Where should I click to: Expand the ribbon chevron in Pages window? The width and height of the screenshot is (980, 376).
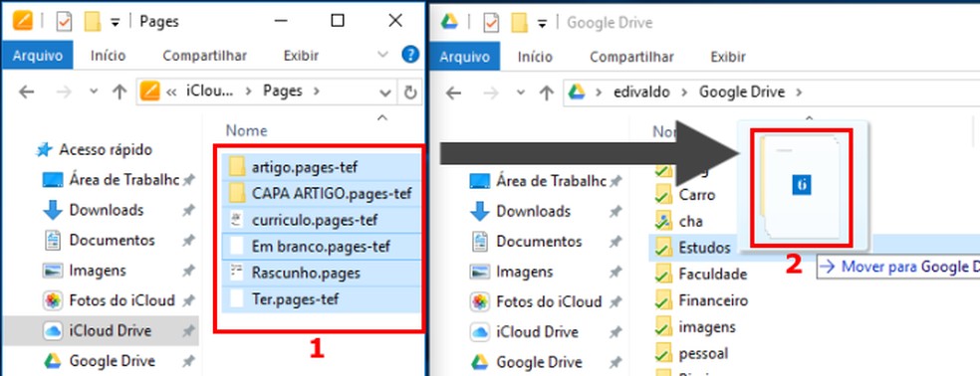pos(383,55)
